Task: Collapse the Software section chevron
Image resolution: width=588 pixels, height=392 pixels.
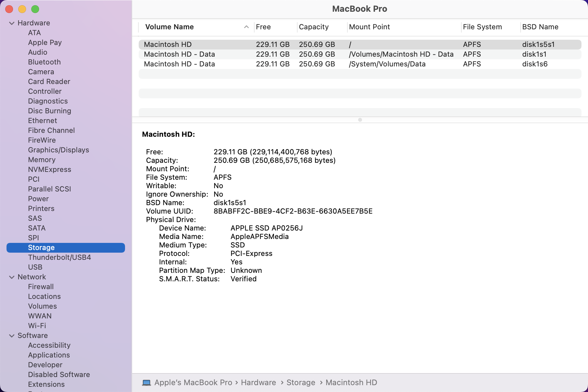Action: (x=12, y=336)
